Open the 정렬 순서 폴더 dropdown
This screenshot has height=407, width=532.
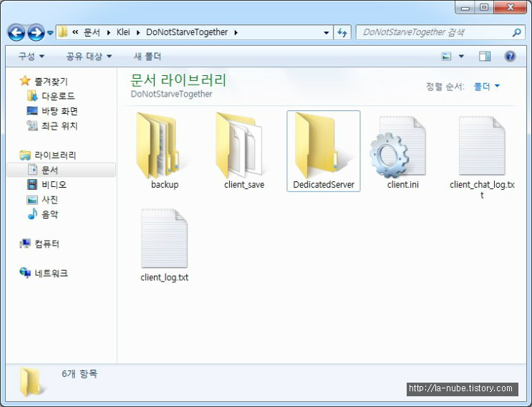(487, 87)
